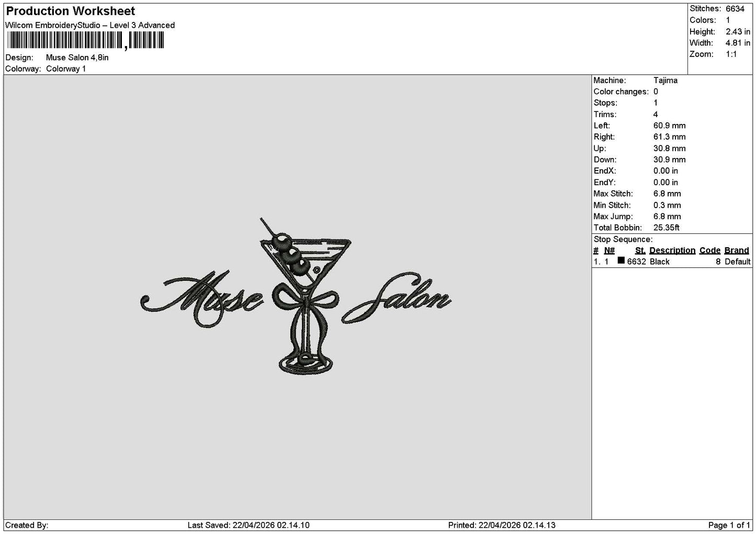Click the Production Worksheet title

70,11
